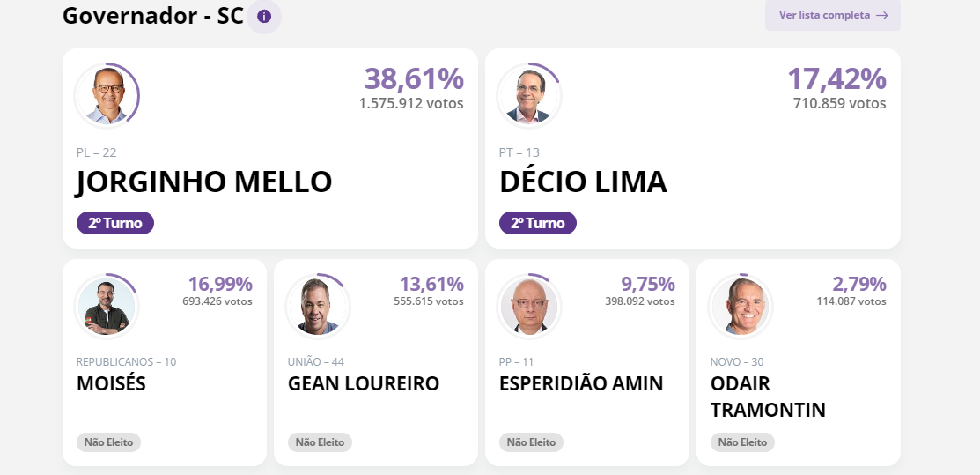Viewport: 980px width, 475px height.
Task: Click the 2º Turno badge under Décio Lima
Action: coord(537,223)
